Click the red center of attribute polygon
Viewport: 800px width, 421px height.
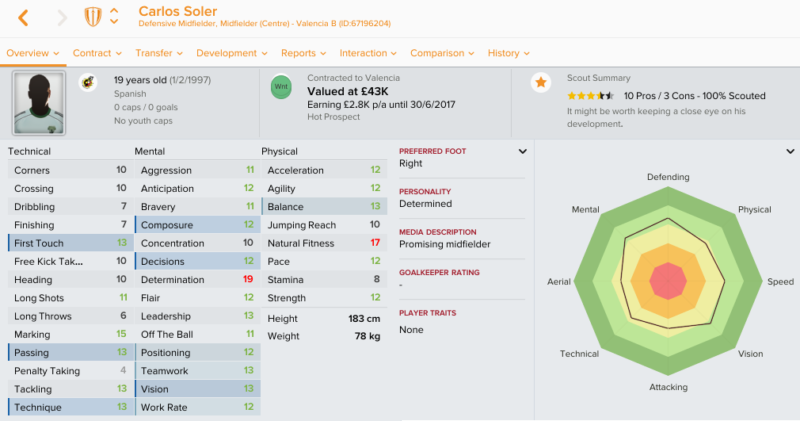pos(668,281)
